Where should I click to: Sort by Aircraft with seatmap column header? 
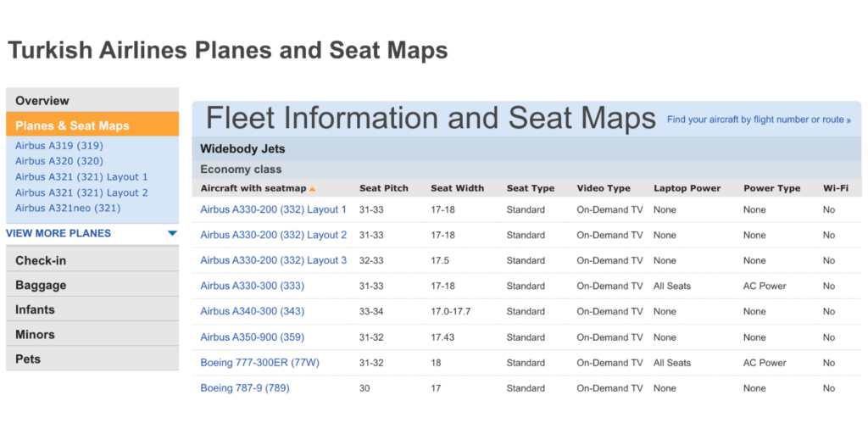253,188
